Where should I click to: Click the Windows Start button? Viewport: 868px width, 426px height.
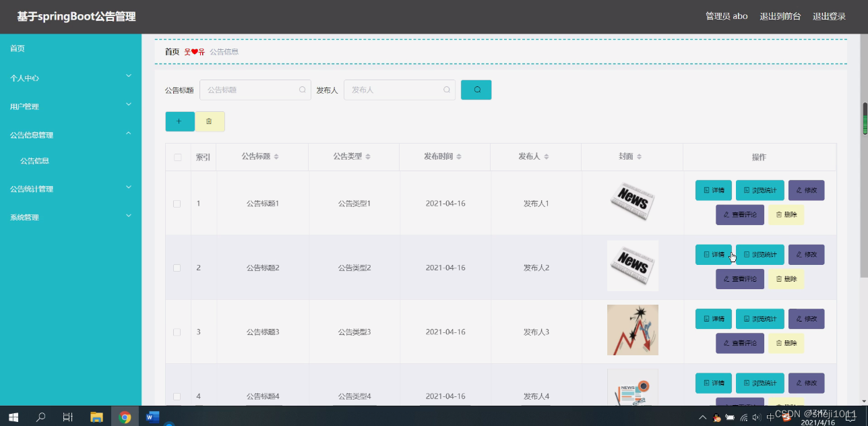click(x=13, y=416)
